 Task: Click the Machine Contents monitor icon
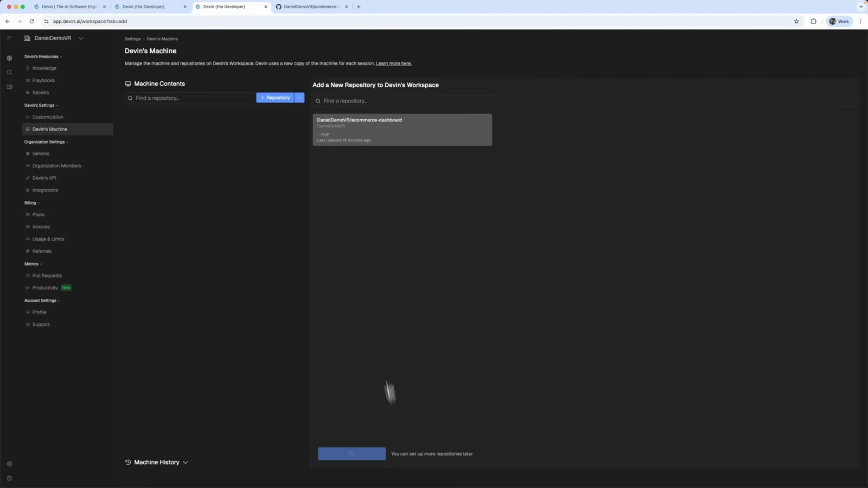point(128,84)
